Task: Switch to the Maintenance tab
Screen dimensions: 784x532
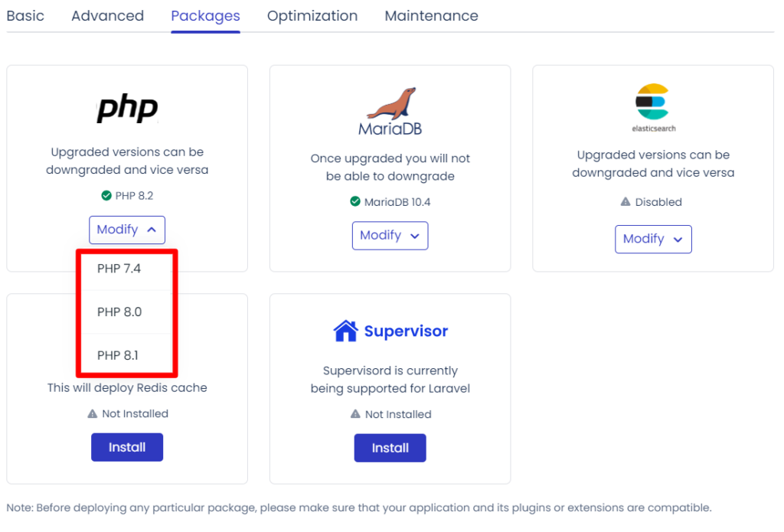Action: click(431, 15)
